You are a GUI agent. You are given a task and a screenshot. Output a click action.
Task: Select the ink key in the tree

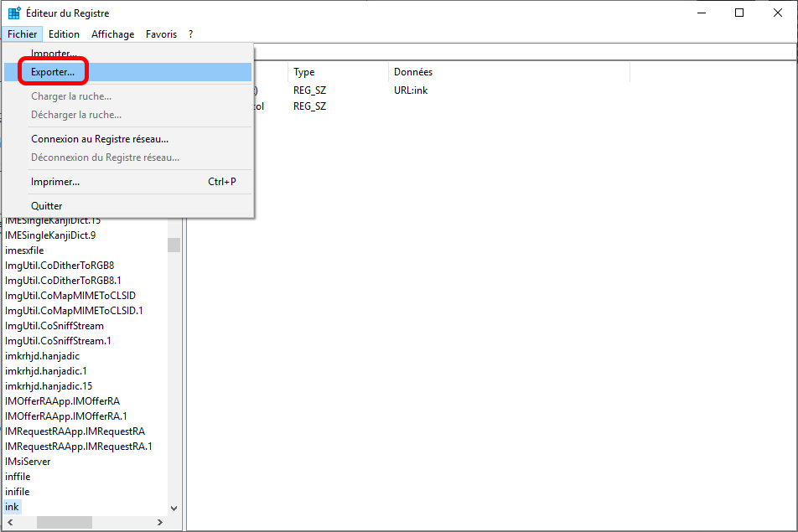coord(12,507)
